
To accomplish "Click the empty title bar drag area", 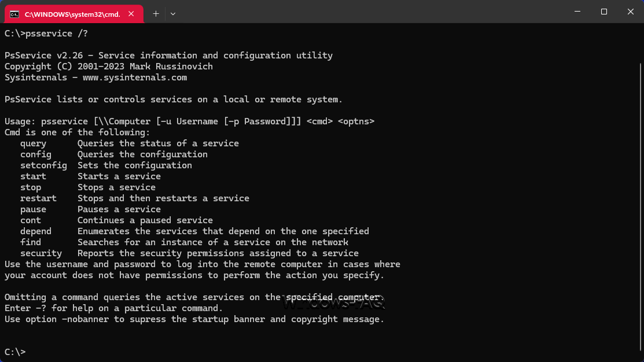I will coord(370,13).
